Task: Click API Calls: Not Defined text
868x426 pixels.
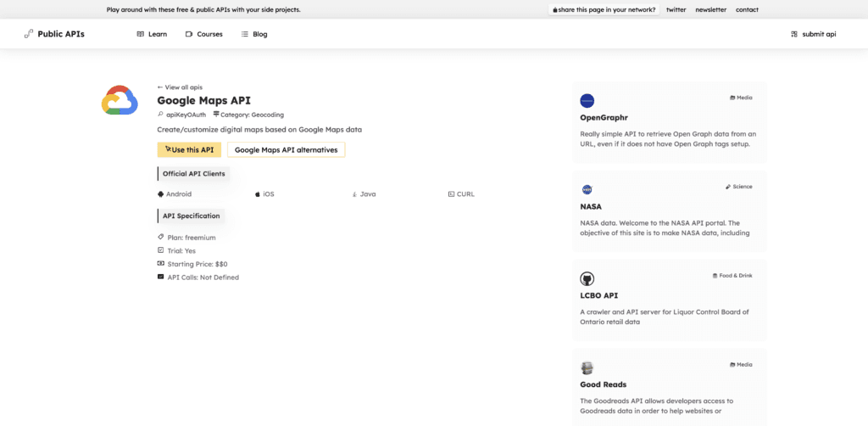Action: pyautogui.click(x=203, y=277)
